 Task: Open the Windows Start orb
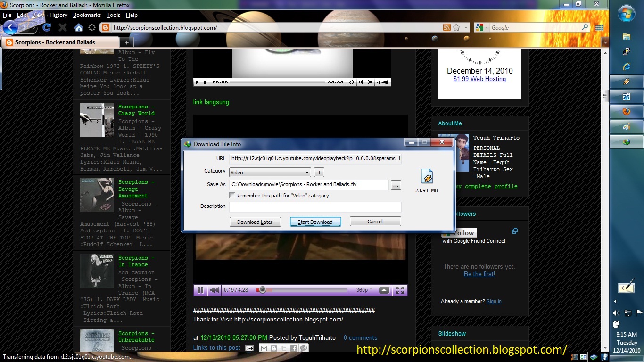pos(627,14)
